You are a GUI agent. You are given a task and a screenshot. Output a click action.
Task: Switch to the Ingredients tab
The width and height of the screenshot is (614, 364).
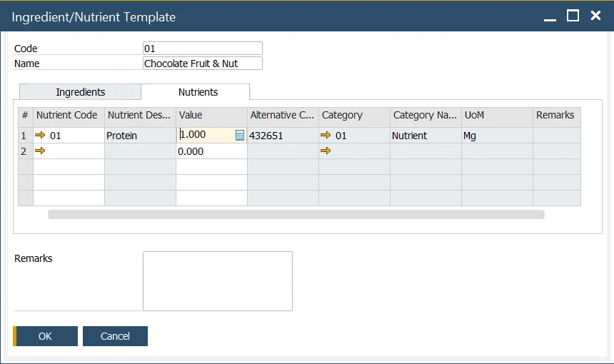click(81, 92)
